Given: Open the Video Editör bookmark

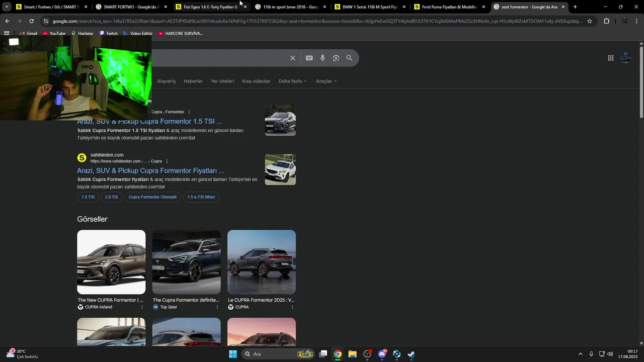Looking at the screenshot, I should pyautogui.click(x=137, y=33).
